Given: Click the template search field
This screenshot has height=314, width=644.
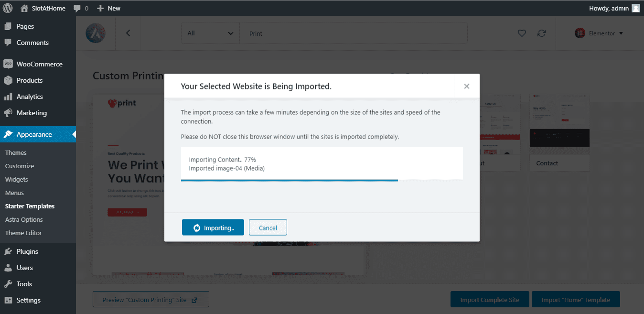Looking at the screenshot, I should coord(354,33).
